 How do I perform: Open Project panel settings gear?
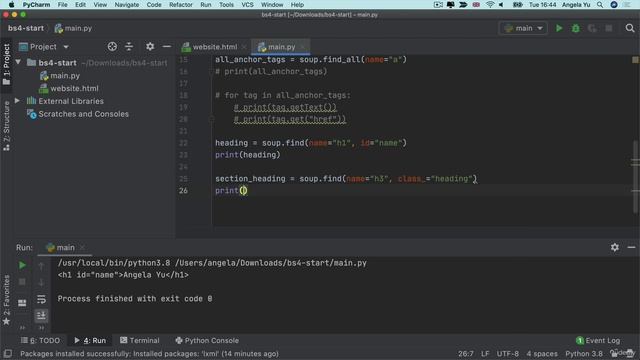pos(150,47)
